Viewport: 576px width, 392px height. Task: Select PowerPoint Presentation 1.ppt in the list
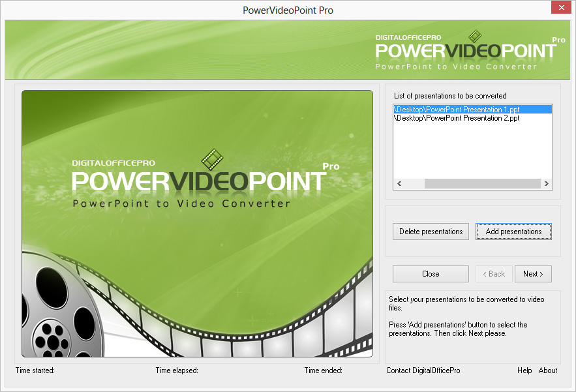(x=457, y=109)
